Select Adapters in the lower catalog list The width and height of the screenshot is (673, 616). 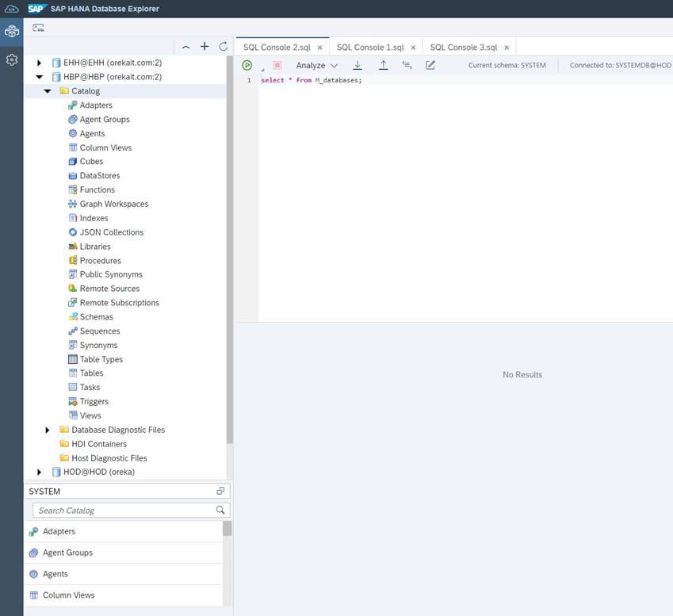click(x=124, y=531)
